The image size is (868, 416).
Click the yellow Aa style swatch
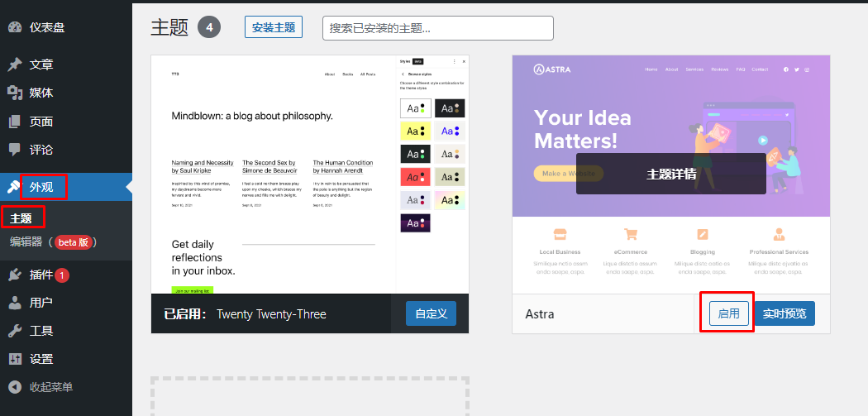point(415,131)
